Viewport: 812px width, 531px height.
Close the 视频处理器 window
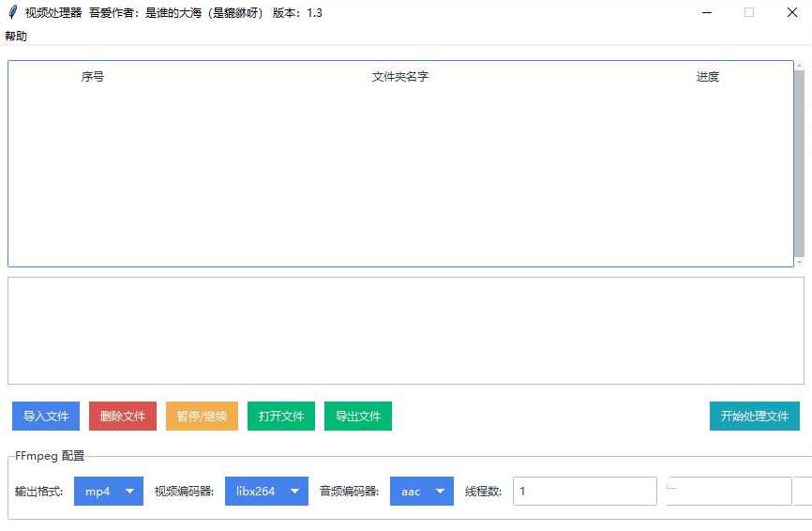(x=791, y=12)
